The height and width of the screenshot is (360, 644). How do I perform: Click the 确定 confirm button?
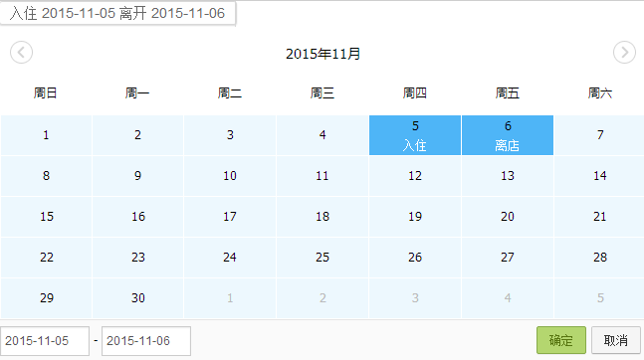click(561, 340)
